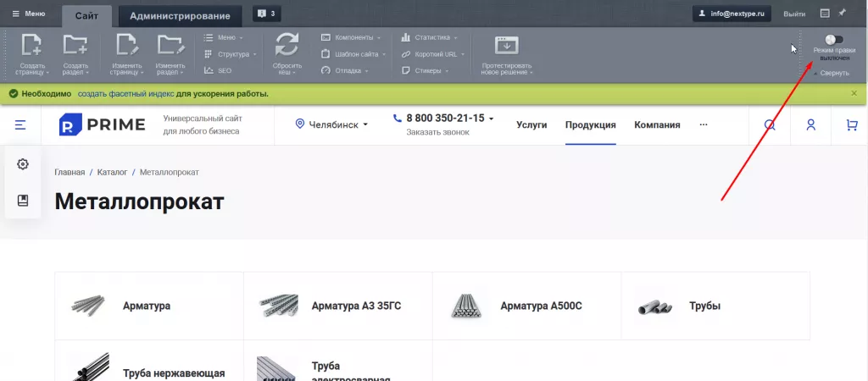This screenshot has height=381, width=868.
Task: Open the Трубы category
Action: (x=715, y=306)
